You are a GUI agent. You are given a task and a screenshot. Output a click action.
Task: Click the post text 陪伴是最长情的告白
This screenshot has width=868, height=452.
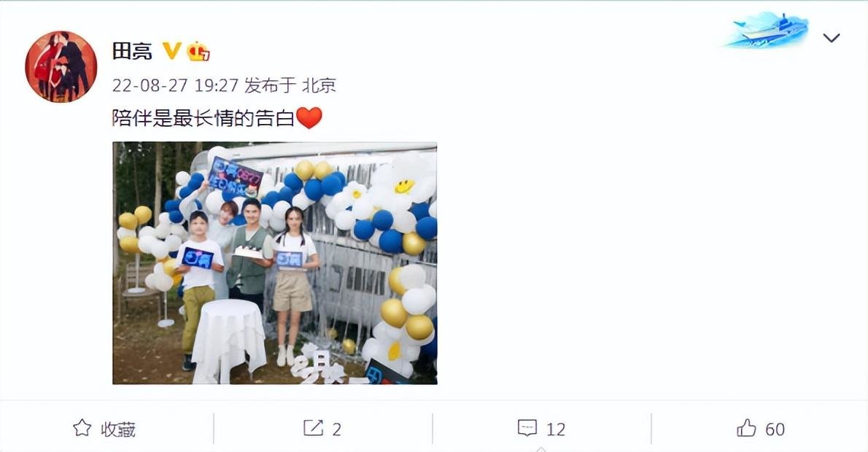coord(204,118)
